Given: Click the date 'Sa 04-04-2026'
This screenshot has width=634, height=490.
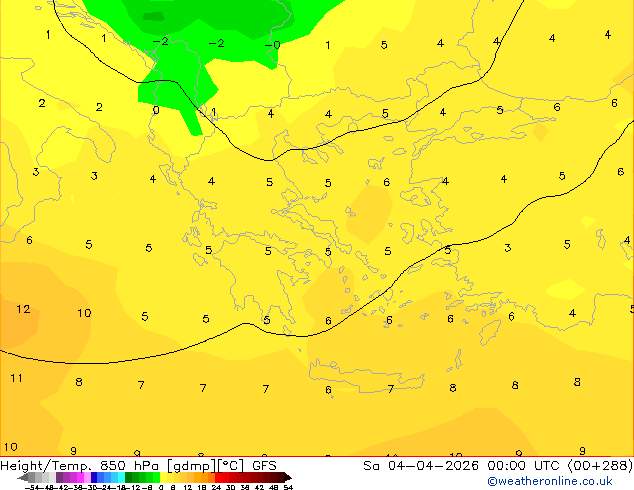Looking at the screenshot, I should [x=421, y=466].
